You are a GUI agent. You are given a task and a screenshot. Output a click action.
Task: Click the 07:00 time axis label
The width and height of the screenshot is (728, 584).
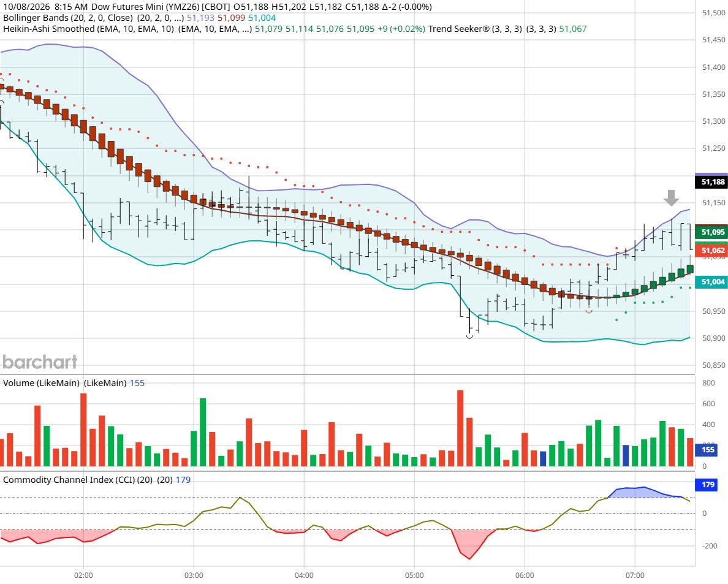click(x=635, y=575)
